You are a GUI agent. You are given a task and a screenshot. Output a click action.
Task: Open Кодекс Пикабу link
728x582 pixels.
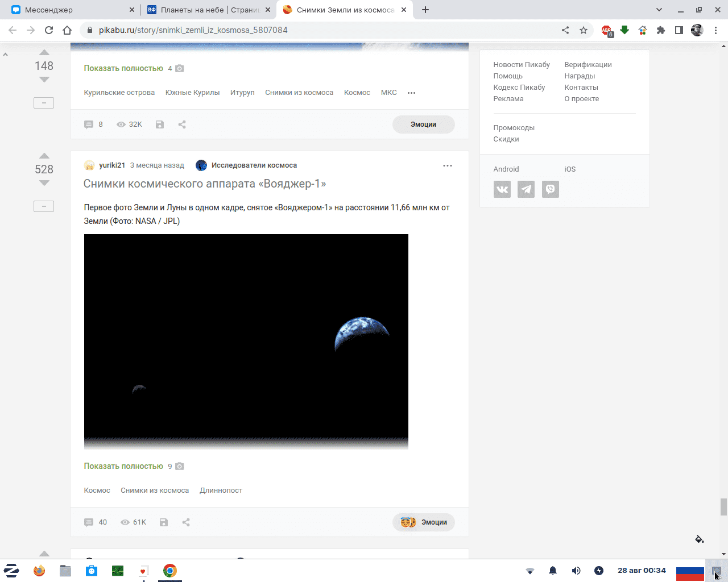click(x=519, y=88)
